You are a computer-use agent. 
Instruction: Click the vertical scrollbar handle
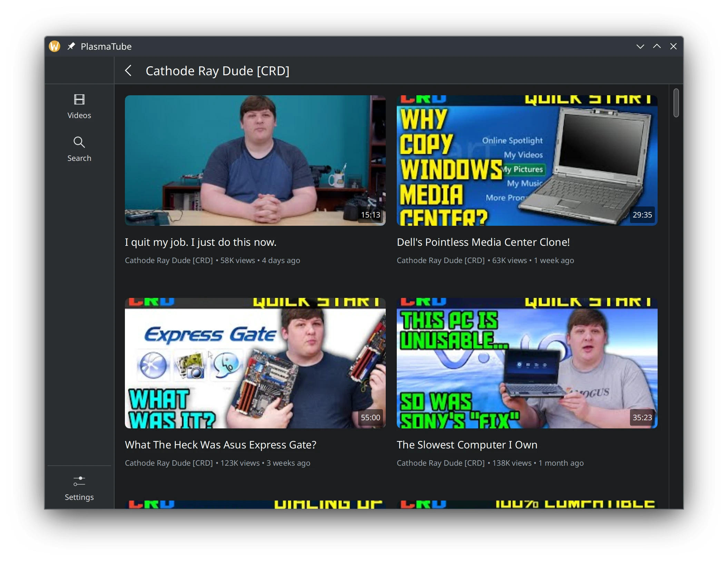click(x=676, y=103)
